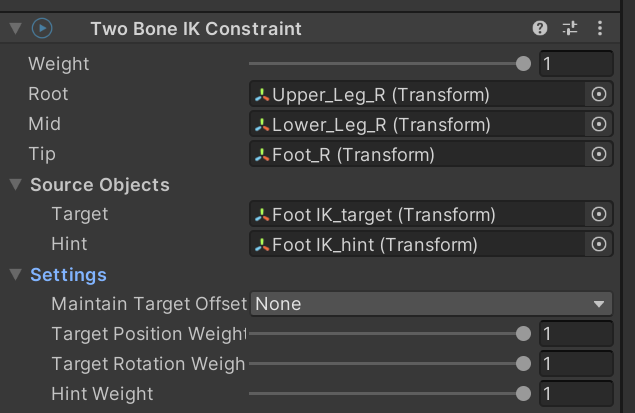The height and width of the screenshot is (413, 635).
Task: Collapse the Source Objects foldout
Action: (15, 185)
